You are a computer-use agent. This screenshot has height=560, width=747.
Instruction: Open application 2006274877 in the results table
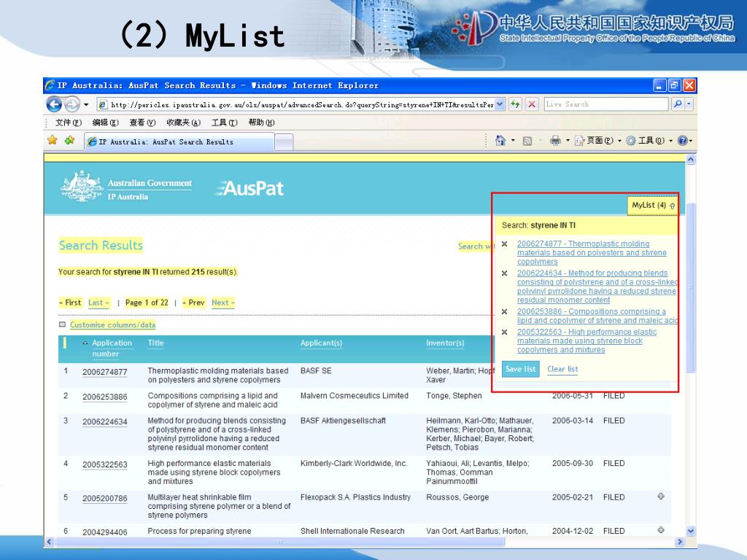tap(105, 373)
